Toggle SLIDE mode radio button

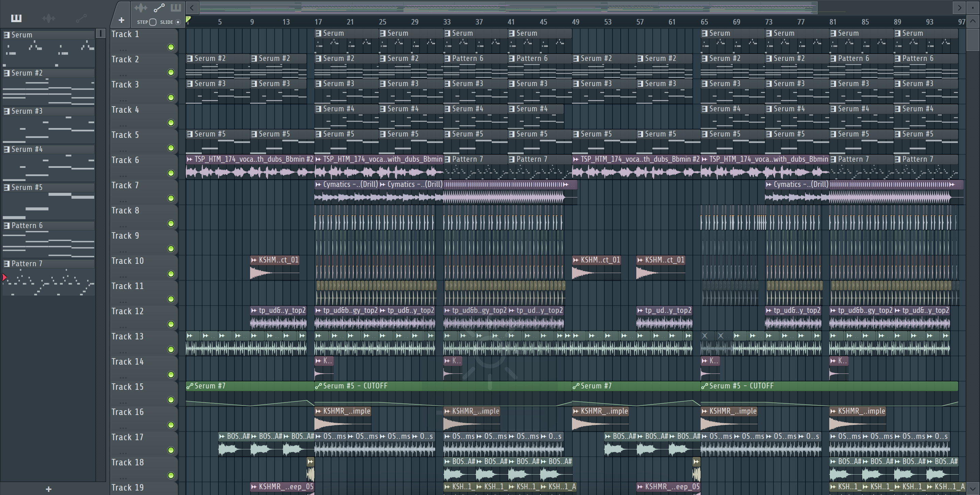178,22
